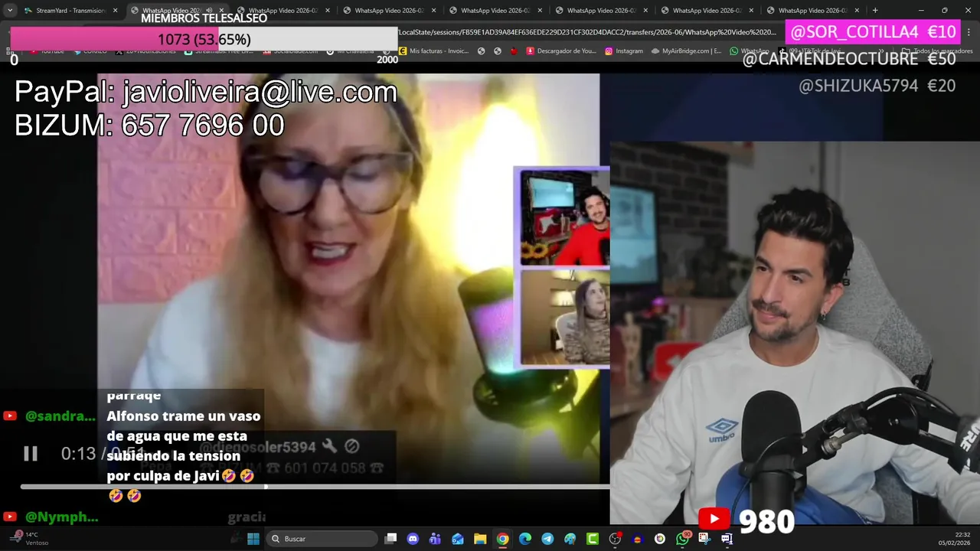This screenshot has width=980, height=551.
Task: Open Telegram from the taskbar
Action: tap(547, 539)
